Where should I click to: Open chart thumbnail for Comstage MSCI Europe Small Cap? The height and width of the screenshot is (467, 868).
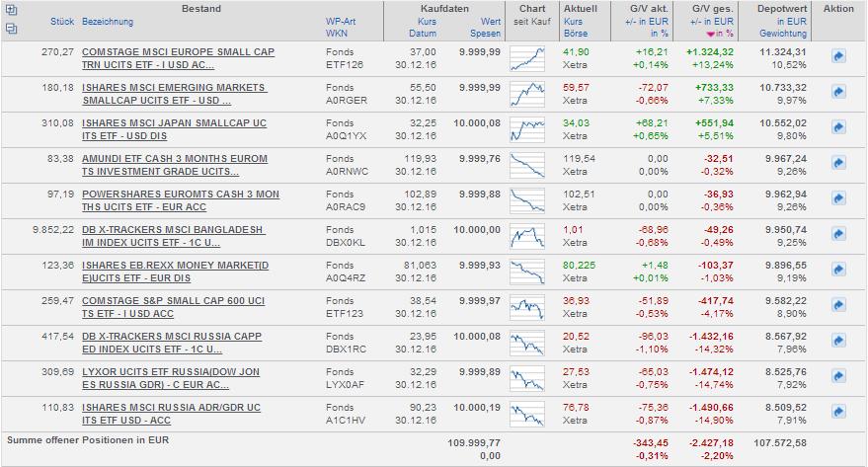[527, 58]
